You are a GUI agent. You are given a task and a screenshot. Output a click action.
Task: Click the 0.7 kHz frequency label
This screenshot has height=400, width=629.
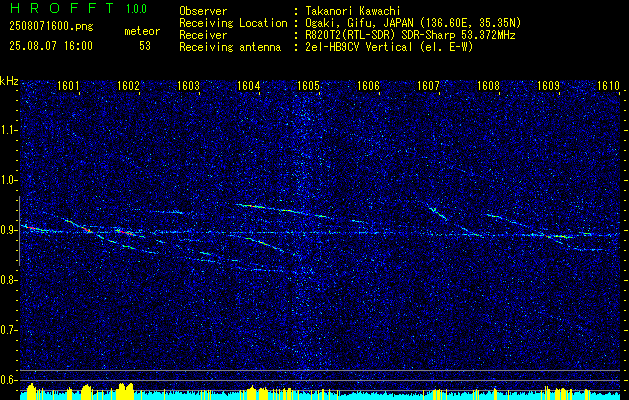click(x=9, y=330)
